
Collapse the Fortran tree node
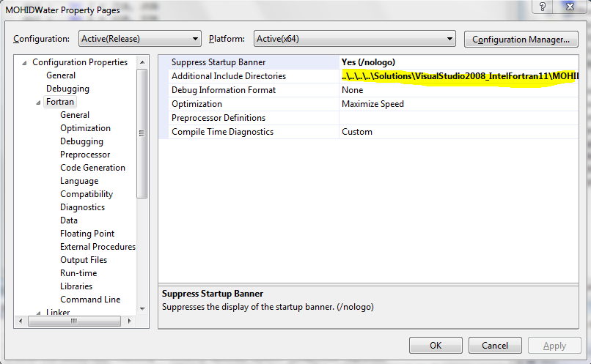pos(38,103)
